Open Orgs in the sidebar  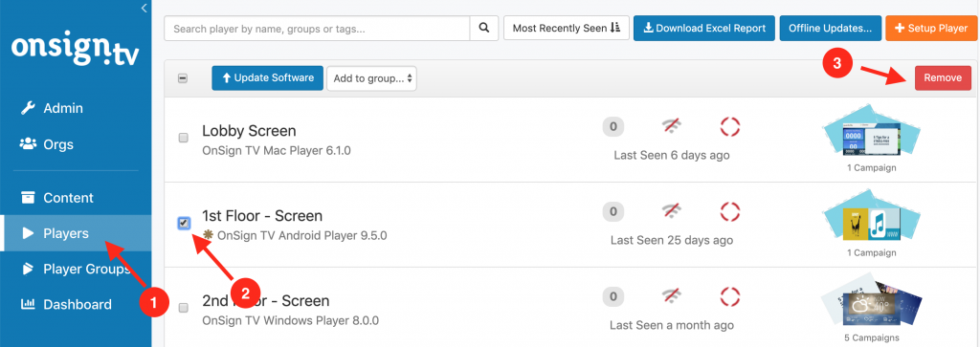pos(47,144)
